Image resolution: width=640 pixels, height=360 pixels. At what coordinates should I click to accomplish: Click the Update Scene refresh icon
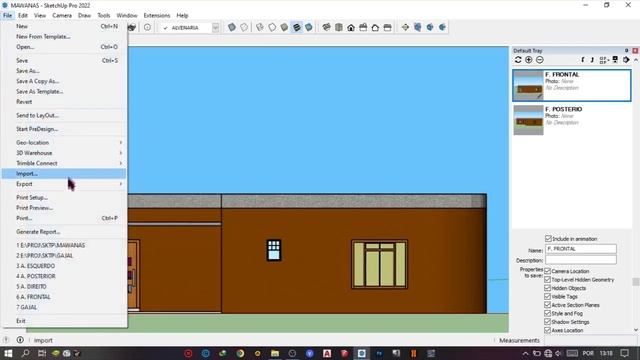click(x=518, y=60)
